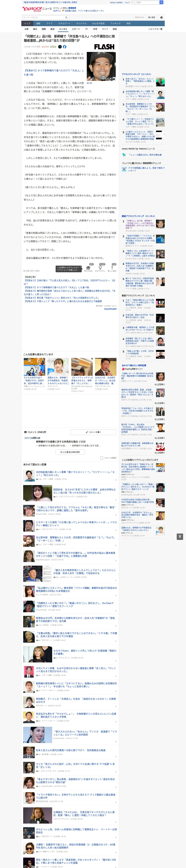Click the keyword search magnifier icon

click(66, 18)
